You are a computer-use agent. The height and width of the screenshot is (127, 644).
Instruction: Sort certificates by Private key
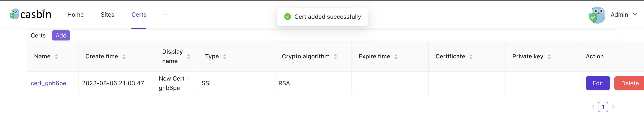coord(549,56)
